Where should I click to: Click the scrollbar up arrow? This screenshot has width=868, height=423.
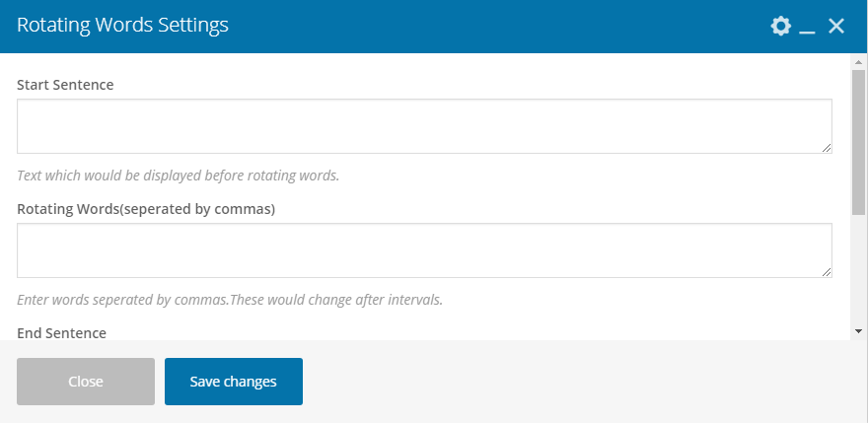click(858, 61)
